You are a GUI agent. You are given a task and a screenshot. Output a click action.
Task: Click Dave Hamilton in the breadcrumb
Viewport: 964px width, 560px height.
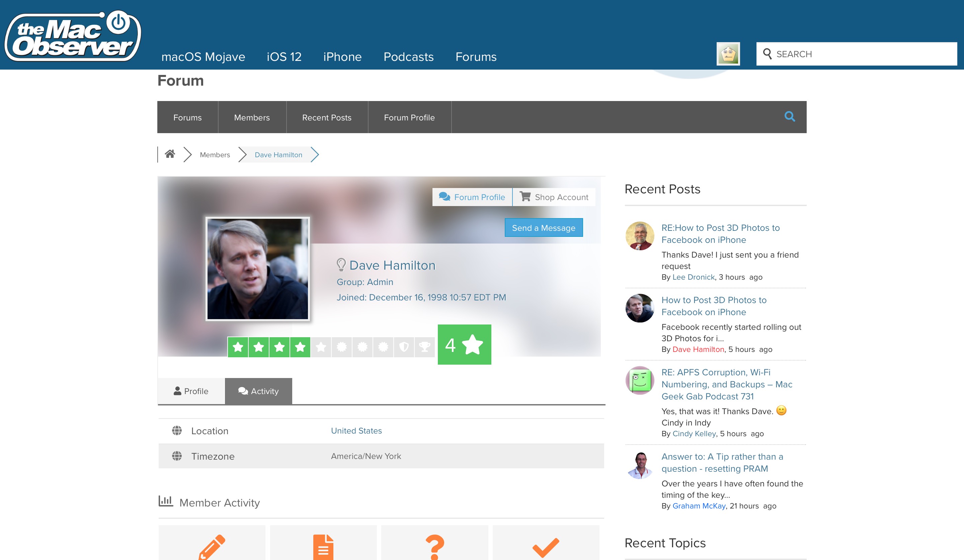click(x=278, y=155)
